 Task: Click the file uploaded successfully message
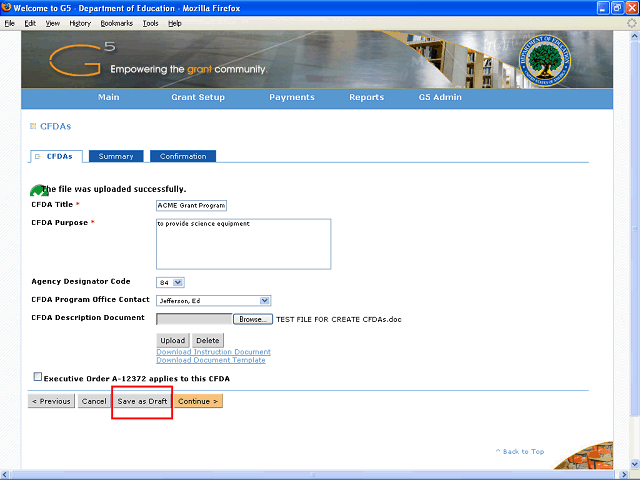point(114,189)
